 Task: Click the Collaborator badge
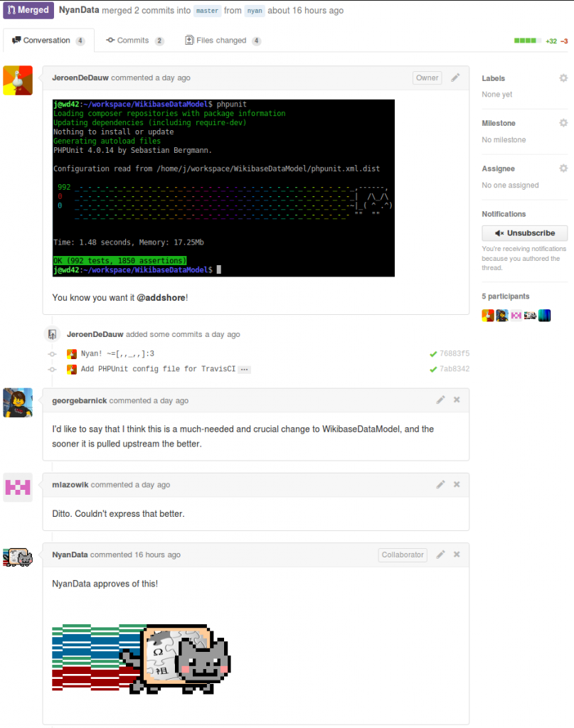click(403, 555)
